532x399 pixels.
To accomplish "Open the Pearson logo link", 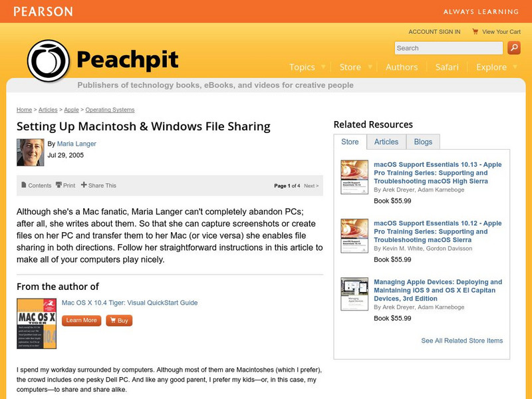I will coord(43,11).
